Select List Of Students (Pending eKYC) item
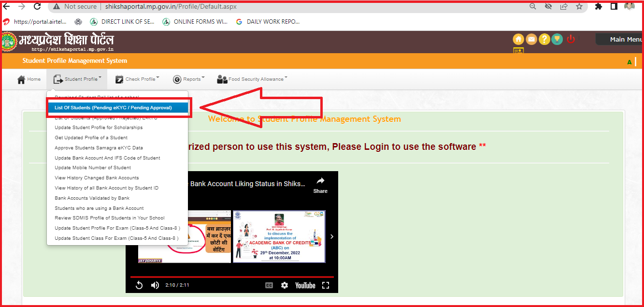This screenshot has width=644, height=307. tap(113, 108)
